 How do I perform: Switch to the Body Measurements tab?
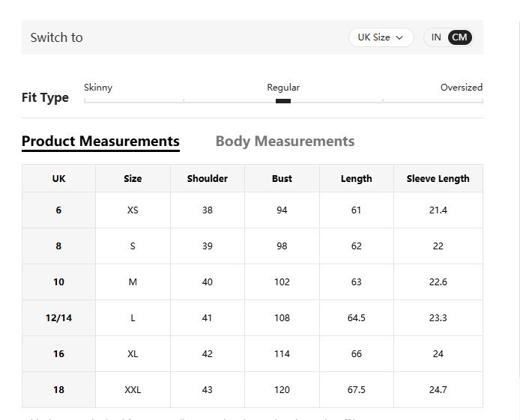pos(285,141)
